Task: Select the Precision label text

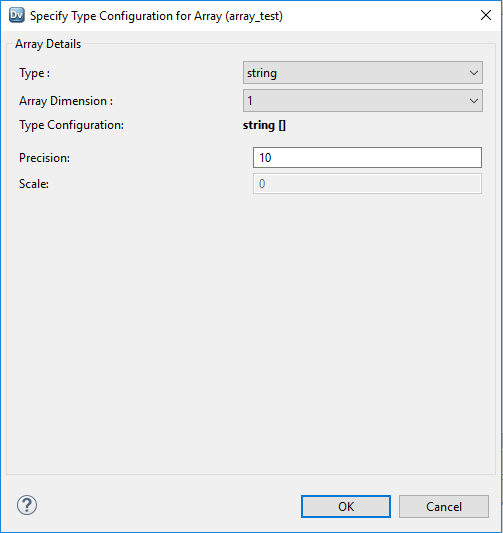Action: [x=45, y=158]
